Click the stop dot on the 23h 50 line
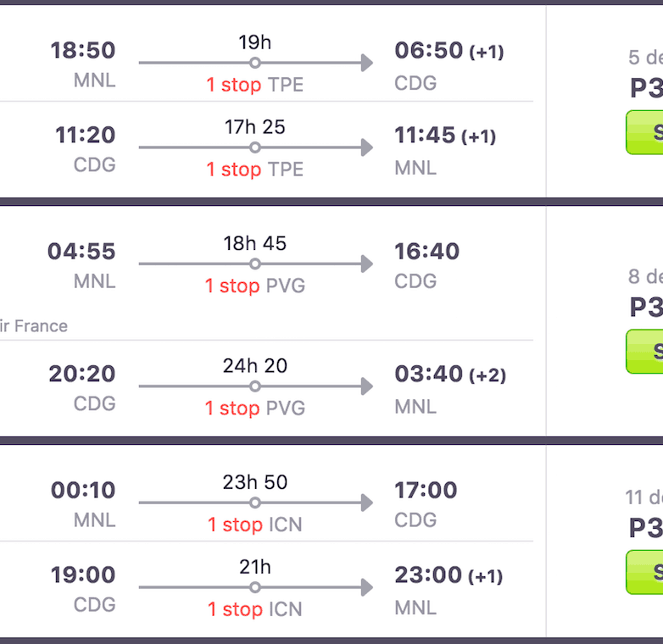 [254, 503]
